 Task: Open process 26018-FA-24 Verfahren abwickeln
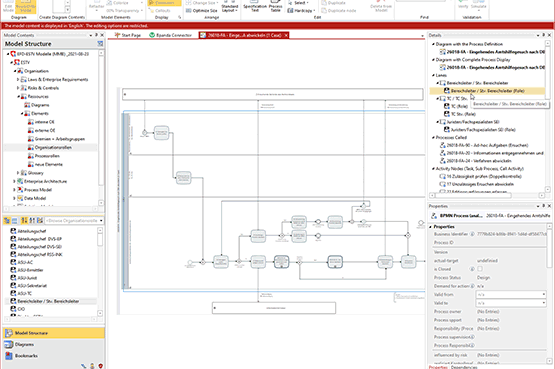(475, 161)
